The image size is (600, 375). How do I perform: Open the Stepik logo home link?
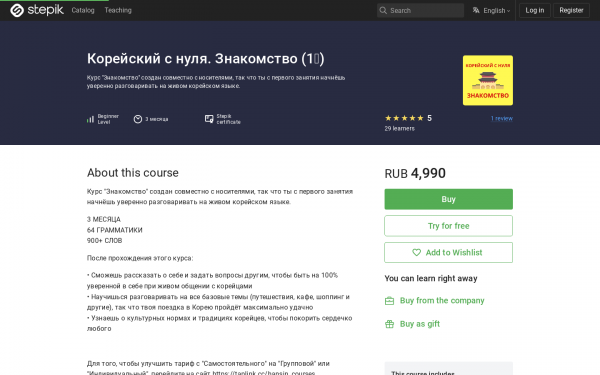(x=37, y=10)
